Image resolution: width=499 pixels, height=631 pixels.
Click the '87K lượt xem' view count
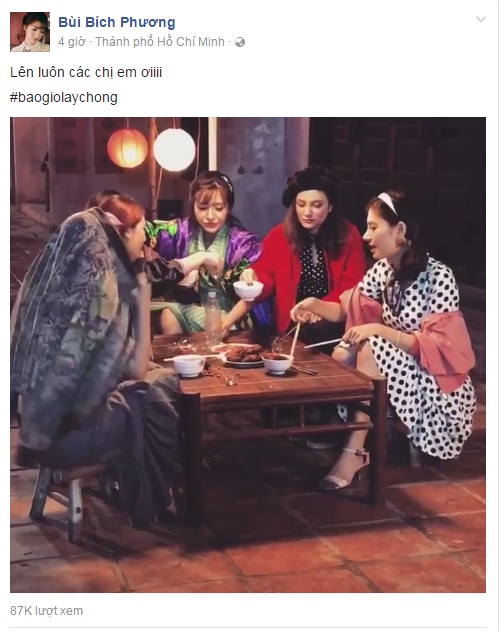pyautogui.click(x=47, y=610)
